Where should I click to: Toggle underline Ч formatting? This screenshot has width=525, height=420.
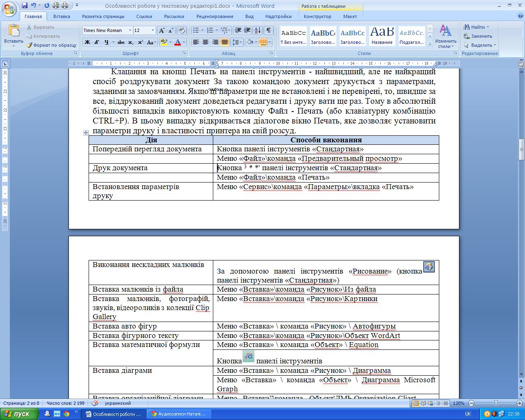pos(107,42)
